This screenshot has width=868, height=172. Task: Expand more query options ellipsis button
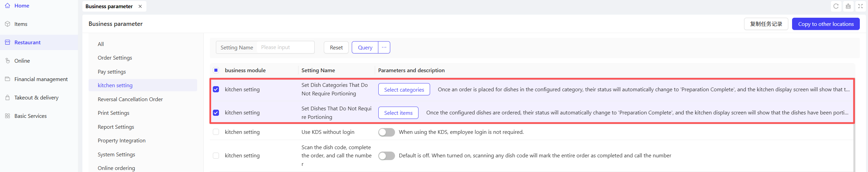pyautogui.click(x=384, y=48)
